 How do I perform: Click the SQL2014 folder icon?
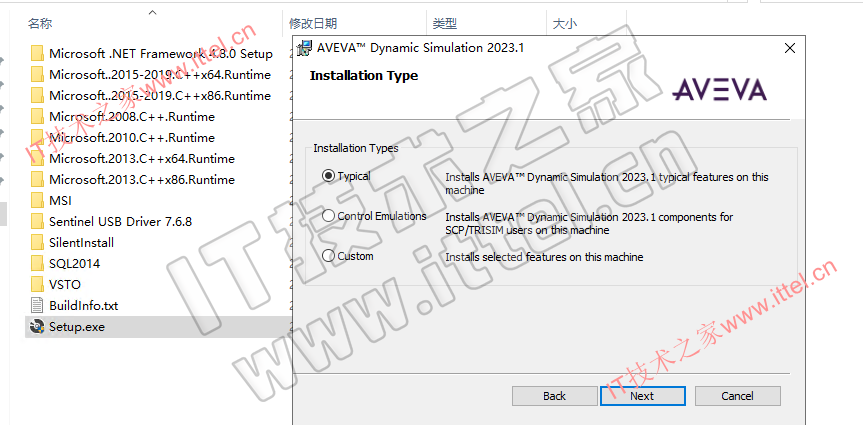click(37, 263)
